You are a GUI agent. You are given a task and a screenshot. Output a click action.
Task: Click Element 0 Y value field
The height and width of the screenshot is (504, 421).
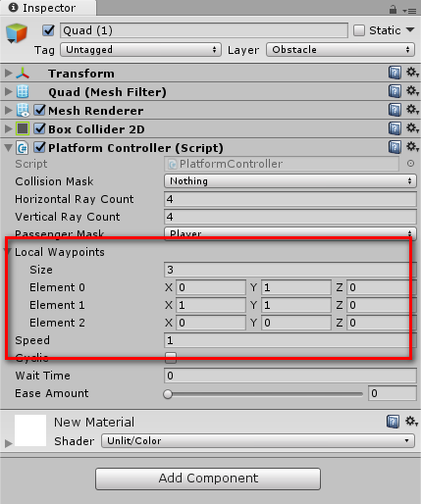click(296, 287)
